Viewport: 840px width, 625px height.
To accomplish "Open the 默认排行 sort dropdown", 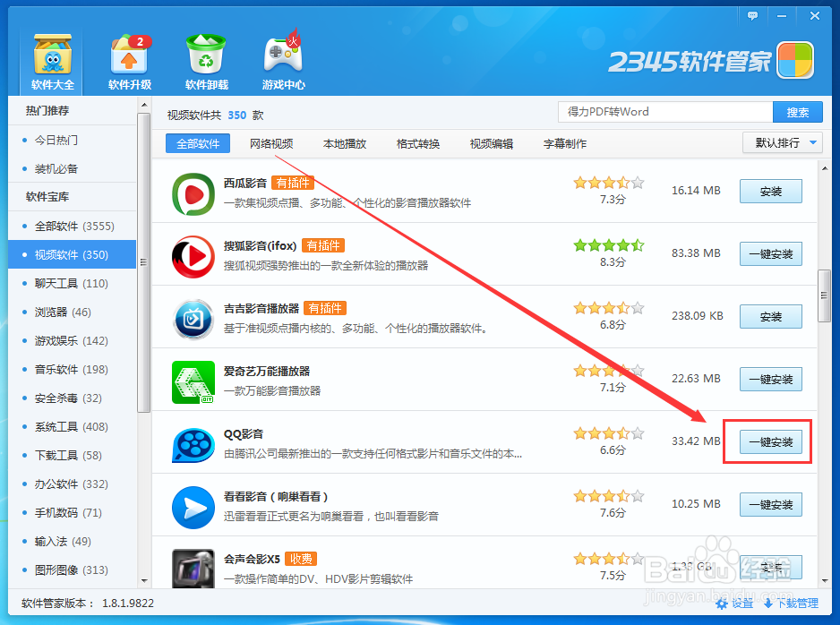I will coord(782,142).
